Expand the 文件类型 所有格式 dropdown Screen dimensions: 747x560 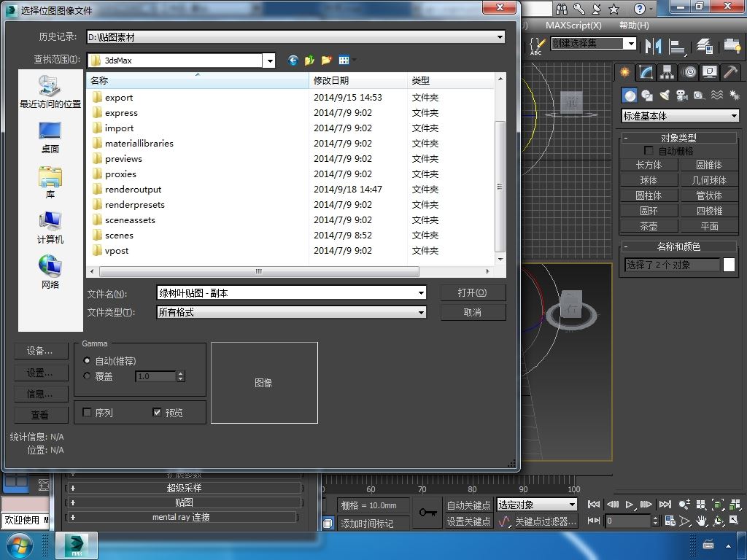click(x=292, y=312)
